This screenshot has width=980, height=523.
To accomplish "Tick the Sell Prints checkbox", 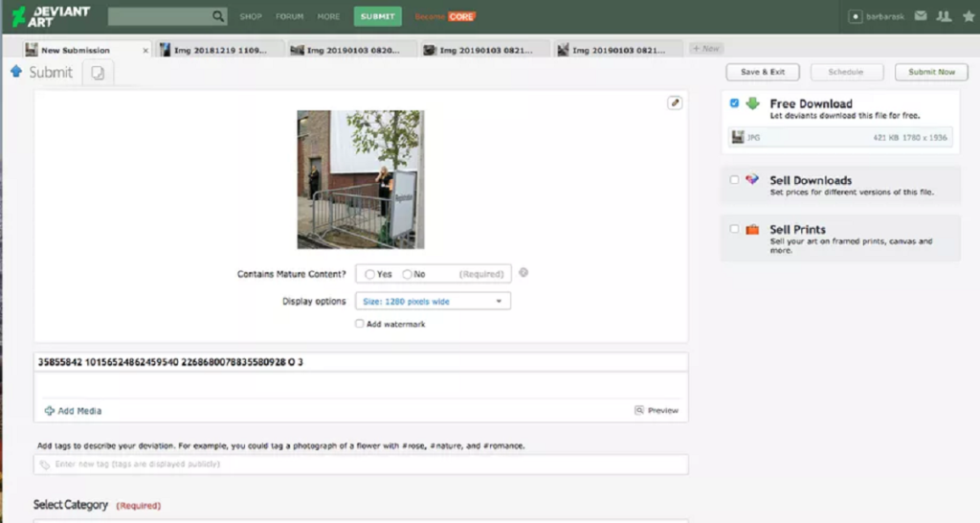I will point(734,229).
